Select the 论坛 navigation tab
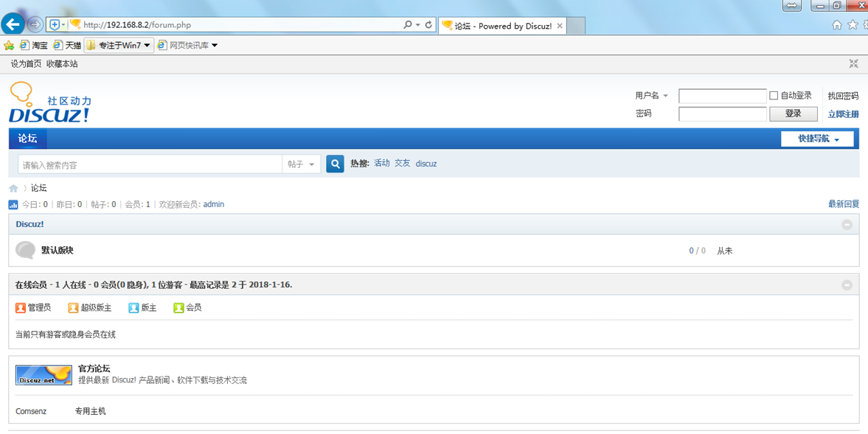The width and height of the screenshot is (868, 434). pyautogui.click(x=28, y=139)
